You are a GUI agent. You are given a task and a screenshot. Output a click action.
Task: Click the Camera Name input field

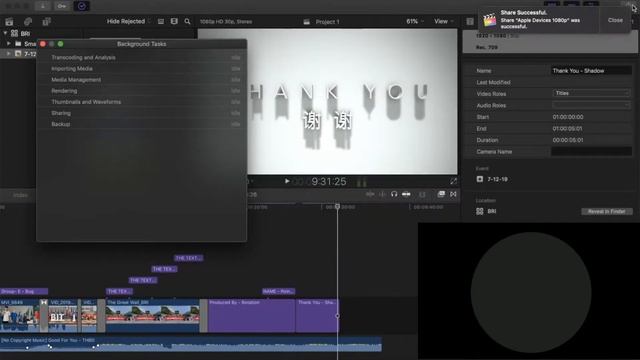point(591,151)
